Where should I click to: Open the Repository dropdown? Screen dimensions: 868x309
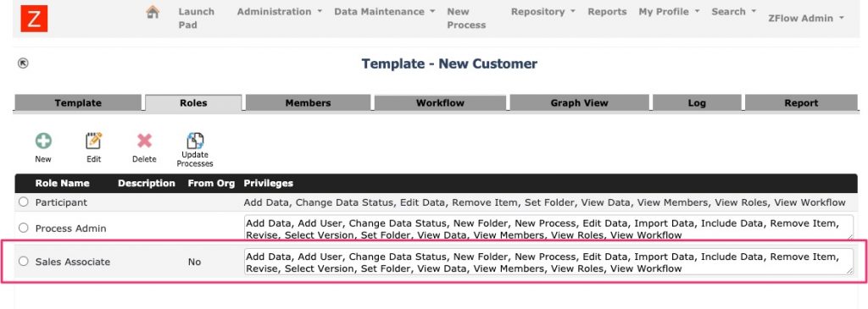543,12
